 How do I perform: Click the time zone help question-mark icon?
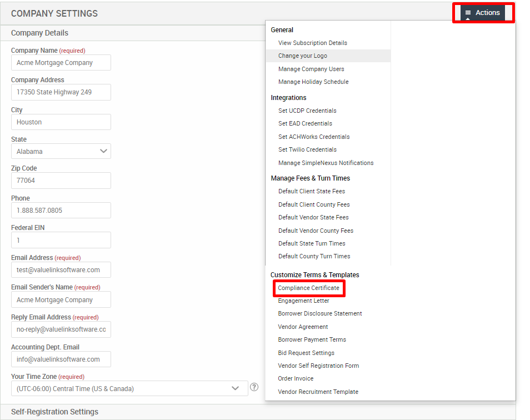tap(254, 387)
